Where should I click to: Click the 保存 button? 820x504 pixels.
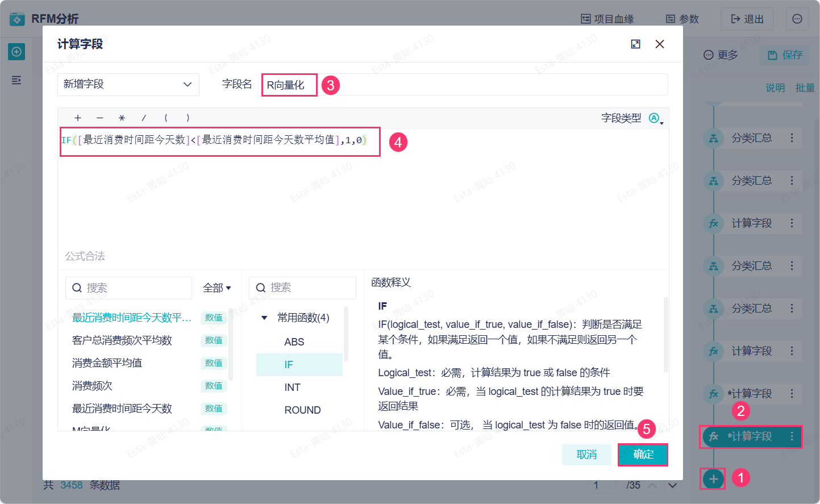(x=785, y=55)
